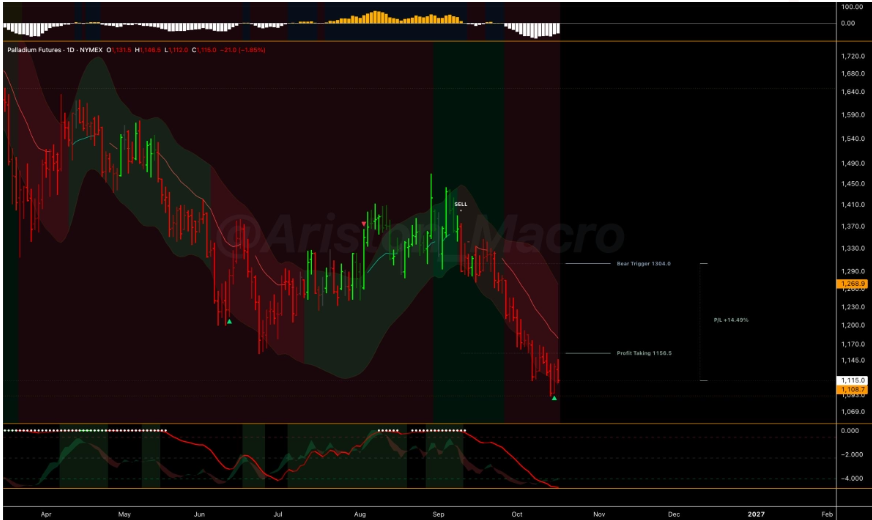Click the orange 1,268.9 price tag
Screen dimensions: 872x520
852,284
